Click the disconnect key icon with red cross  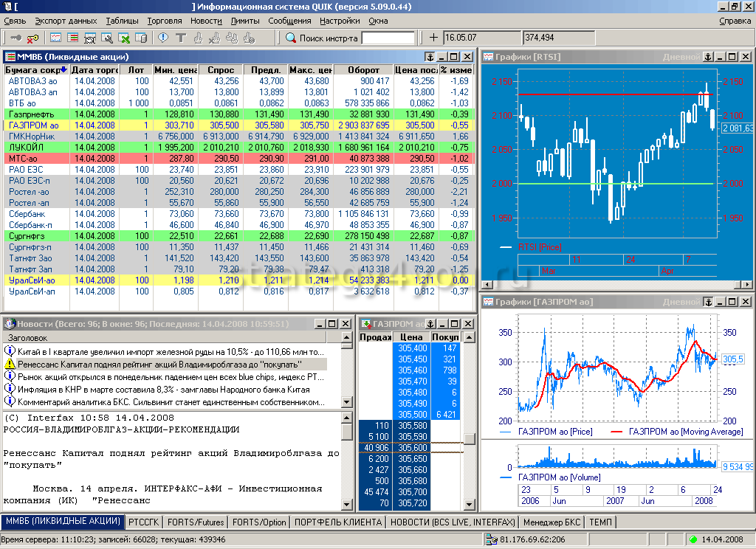click(x=32, y=38)
